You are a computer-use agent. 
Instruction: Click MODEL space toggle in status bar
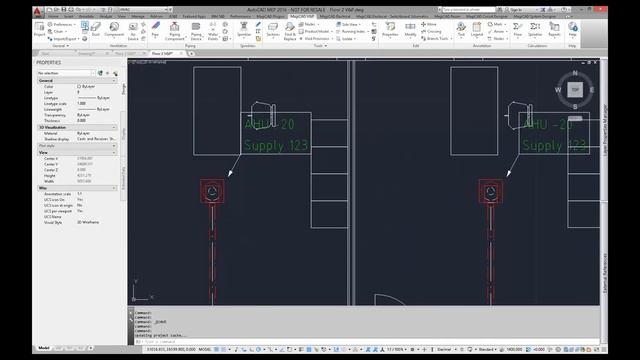[204, 349]
